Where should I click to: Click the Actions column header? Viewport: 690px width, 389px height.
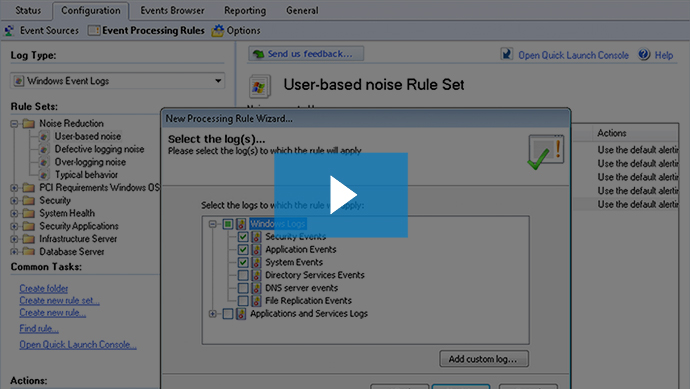click(x=612, y=133)
